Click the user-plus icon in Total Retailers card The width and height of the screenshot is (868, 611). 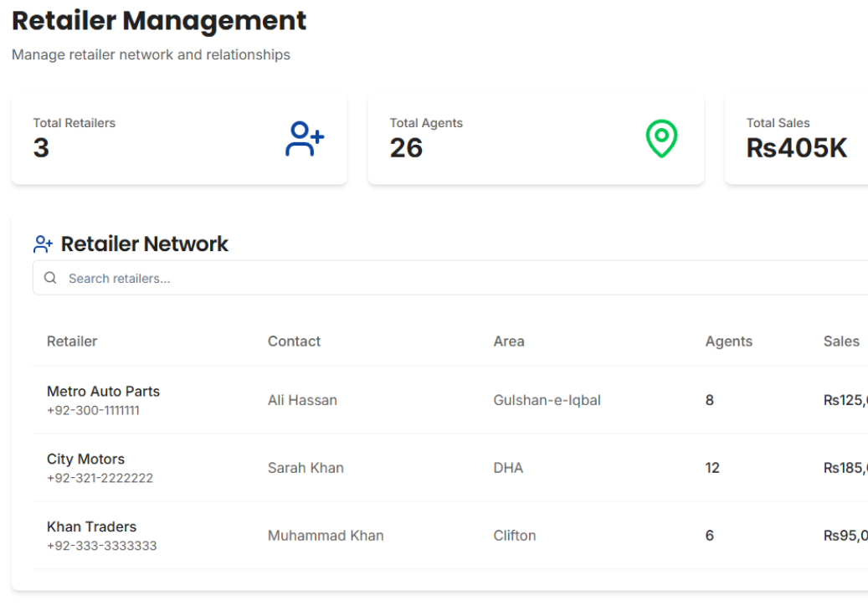tap(305, 140)
